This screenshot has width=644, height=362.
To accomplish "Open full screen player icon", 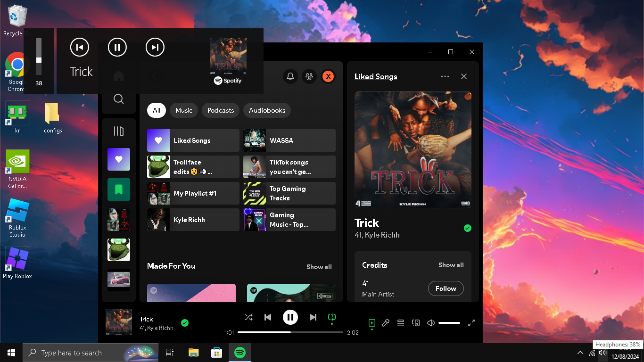I will 471,323.
